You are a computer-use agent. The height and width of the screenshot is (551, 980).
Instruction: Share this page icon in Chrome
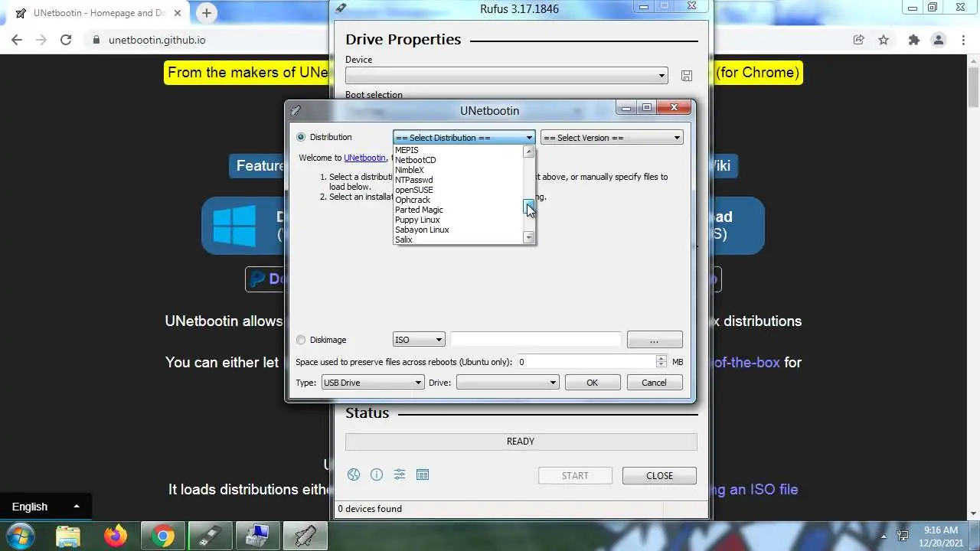point(859,40)
